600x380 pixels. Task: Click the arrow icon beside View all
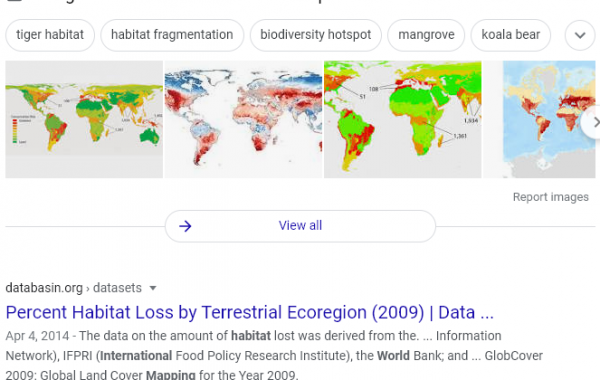(x=185, y=226)
